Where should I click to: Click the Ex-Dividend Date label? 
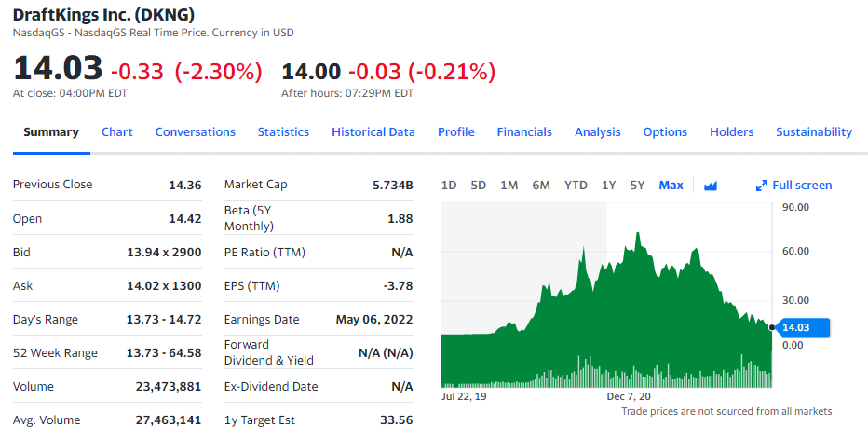pyautogui.click(x=271, y=387)
